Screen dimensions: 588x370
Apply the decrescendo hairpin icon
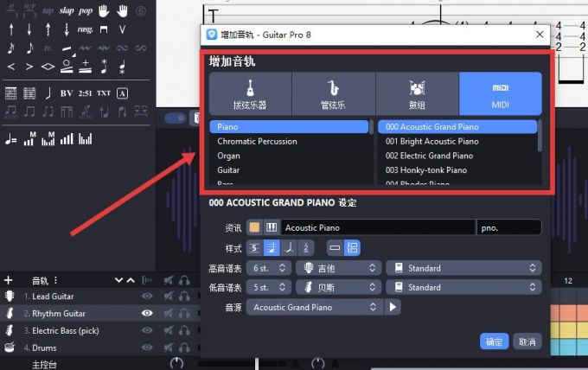pos(29,67)
